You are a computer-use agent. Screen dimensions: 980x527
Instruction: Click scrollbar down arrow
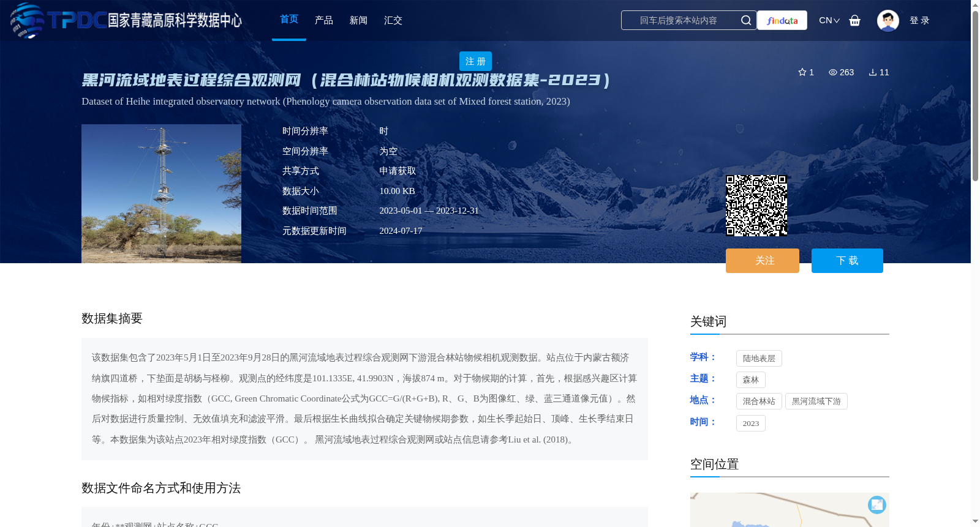coord(975,521)
